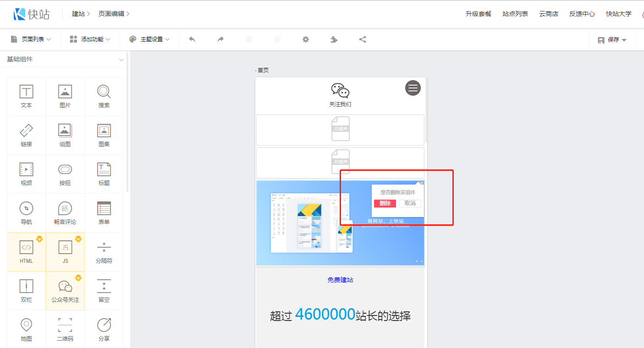
Task: Click 取消 to cancel deletion
Action: pos(410,203)
